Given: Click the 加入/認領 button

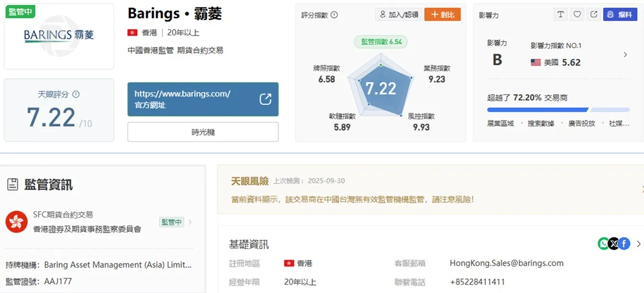Looking at the screenshot, I should click(399, 15).
